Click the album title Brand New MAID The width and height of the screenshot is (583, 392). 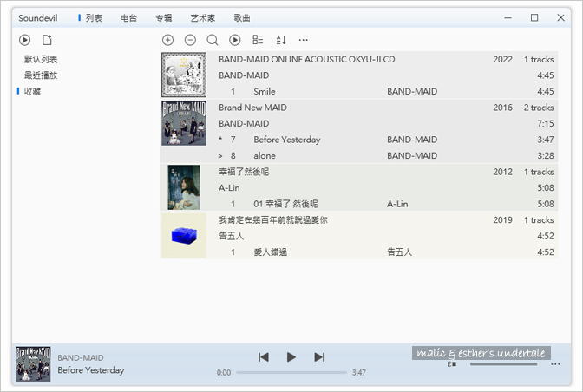pos(252,108)
